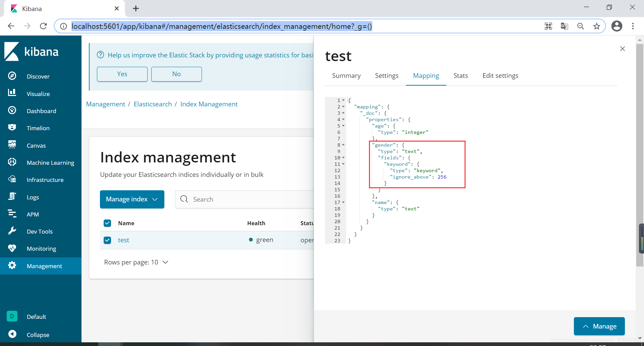Open the Monitoring heartbeat icon
This screenshot has height=346, width=644.
[12, 248]
